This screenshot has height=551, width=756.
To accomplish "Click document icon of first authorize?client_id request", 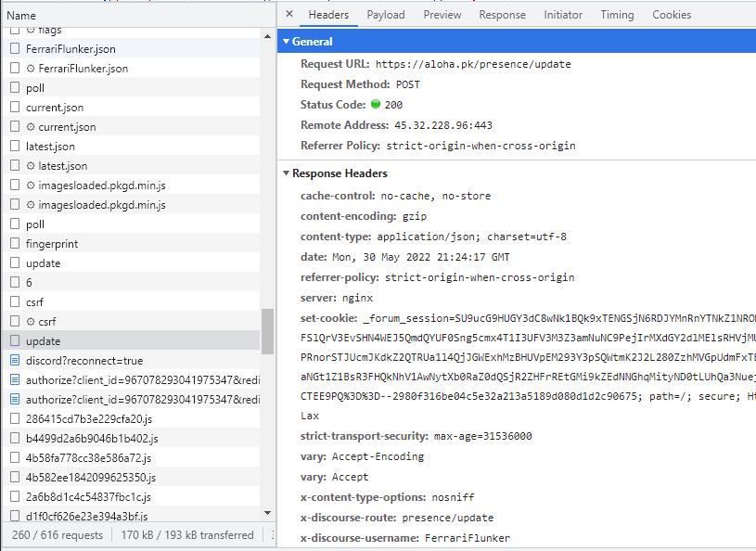I will 15,380.
